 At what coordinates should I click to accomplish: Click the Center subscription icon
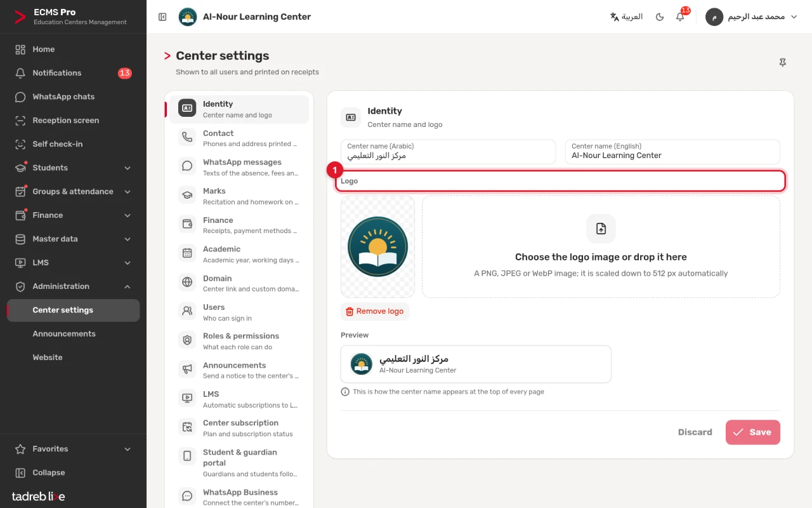click(187, 427)
